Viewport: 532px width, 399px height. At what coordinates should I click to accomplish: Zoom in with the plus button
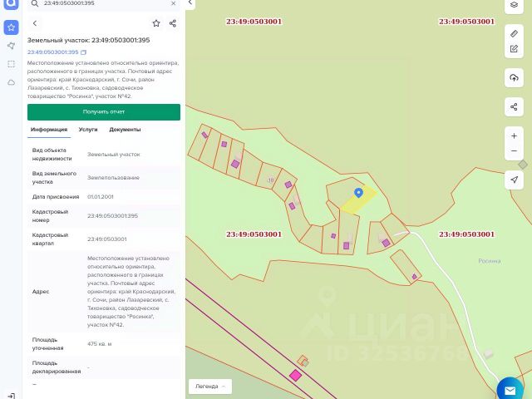coord(514,136)
